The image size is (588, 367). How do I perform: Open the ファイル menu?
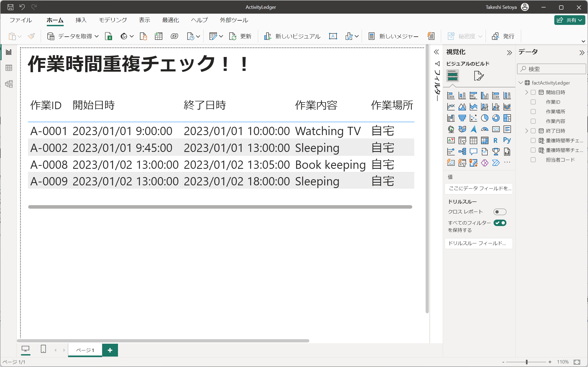(21, 20)
